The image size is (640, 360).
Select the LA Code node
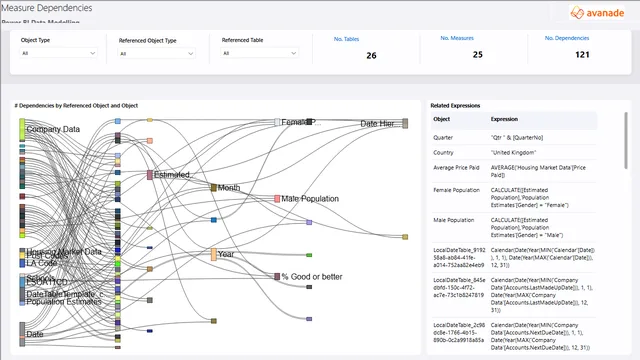(22, 263)
